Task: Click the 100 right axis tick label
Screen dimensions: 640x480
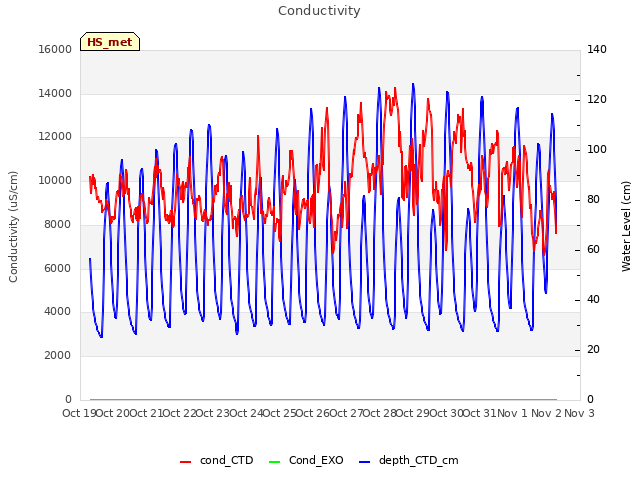Action: coord(597,150)
